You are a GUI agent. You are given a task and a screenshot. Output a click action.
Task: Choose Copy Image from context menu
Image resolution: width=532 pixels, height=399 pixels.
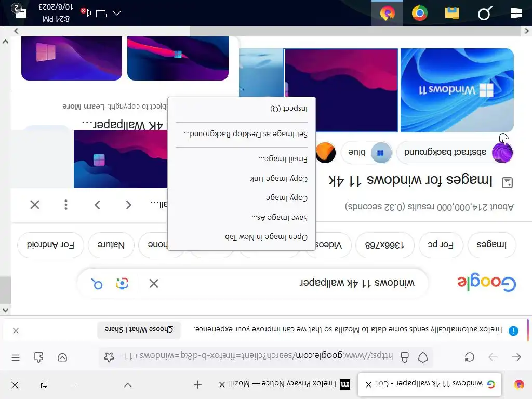click(x=242, y=198)
